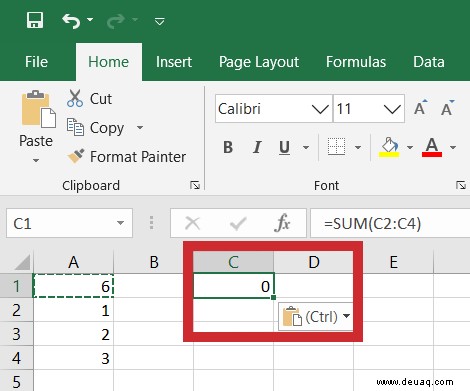Open Insert Function fx dialog

click(282, 223)
